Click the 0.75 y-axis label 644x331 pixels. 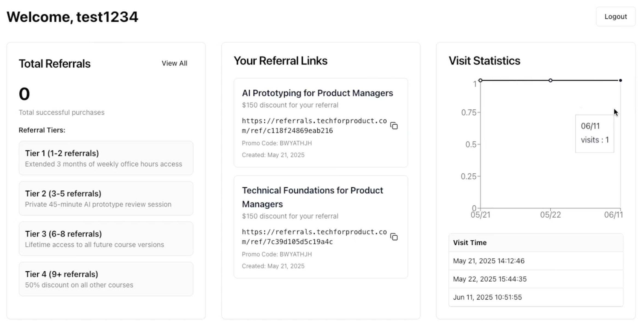469,113
